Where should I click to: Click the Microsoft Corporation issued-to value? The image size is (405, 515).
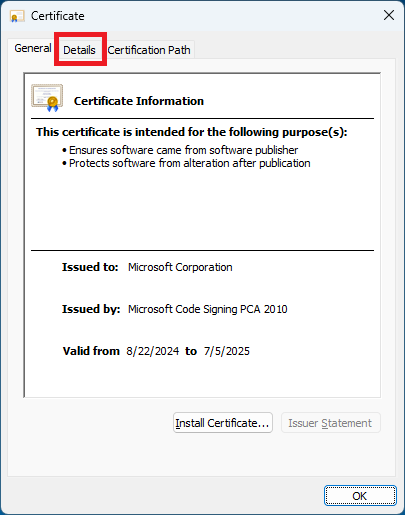(180, 267)
